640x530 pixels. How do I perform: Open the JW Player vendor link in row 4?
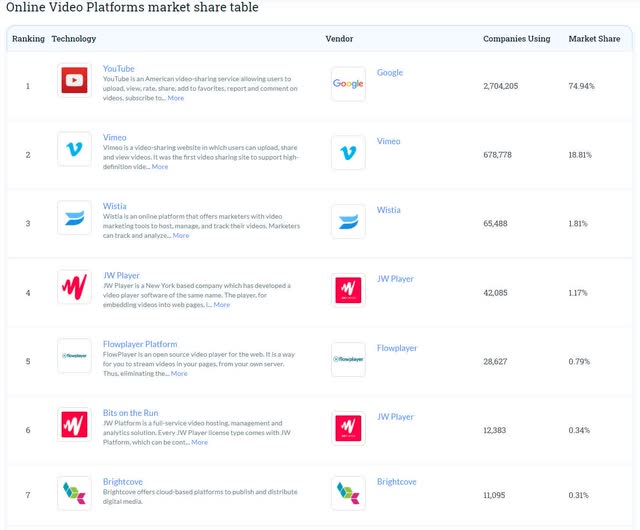(395, 279)
